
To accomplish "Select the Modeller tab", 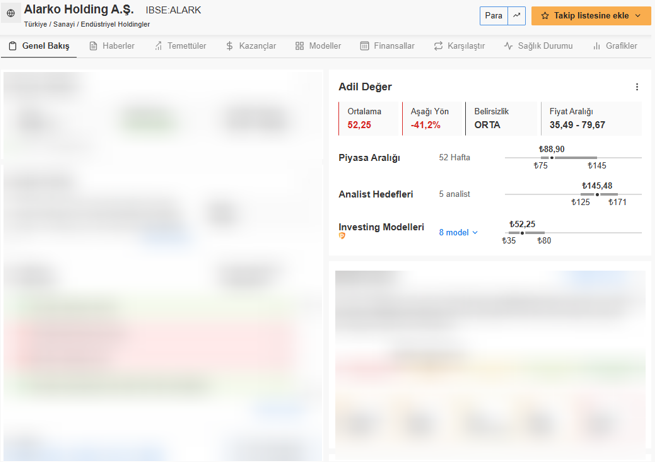I will tap(318, 46).
